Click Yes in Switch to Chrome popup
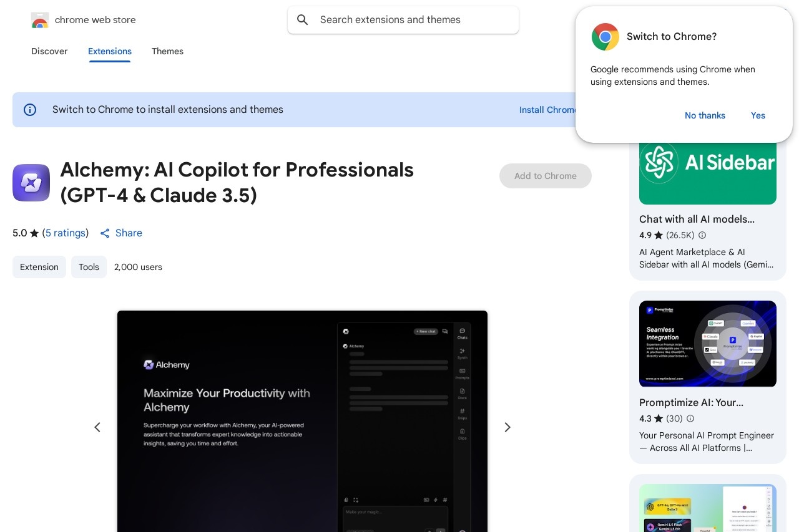The width and height of the screenshot is (799, 532). [758, 115]
